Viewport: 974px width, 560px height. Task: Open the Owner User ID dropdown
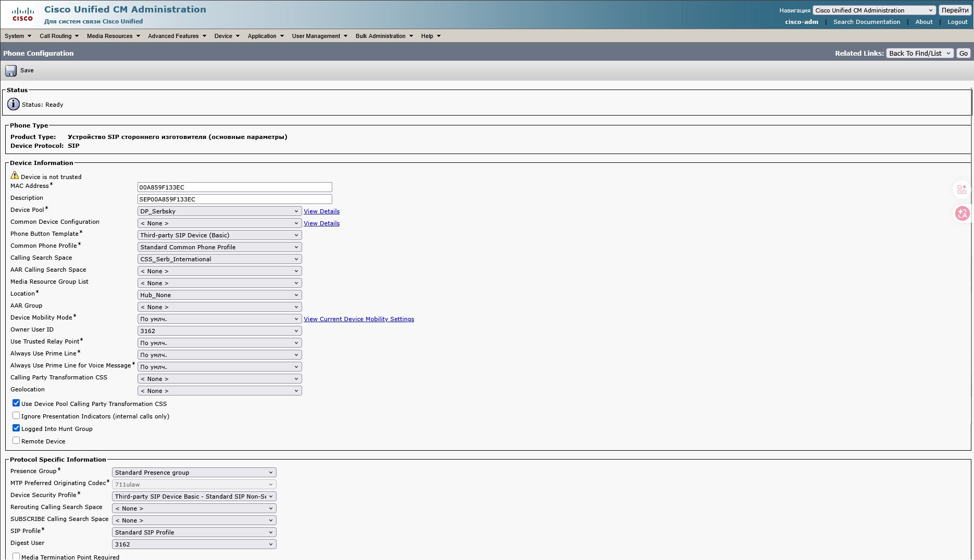coord(219,331)
